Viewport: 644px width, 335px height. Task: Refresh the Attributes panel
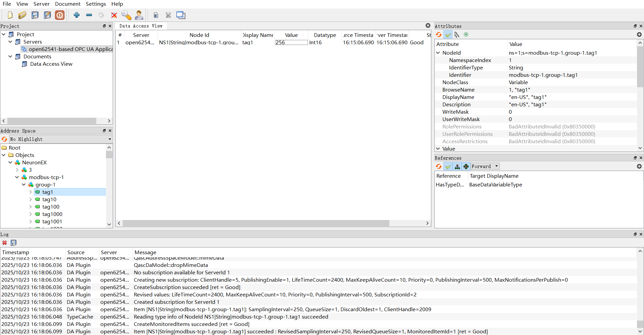click(439, 35)
